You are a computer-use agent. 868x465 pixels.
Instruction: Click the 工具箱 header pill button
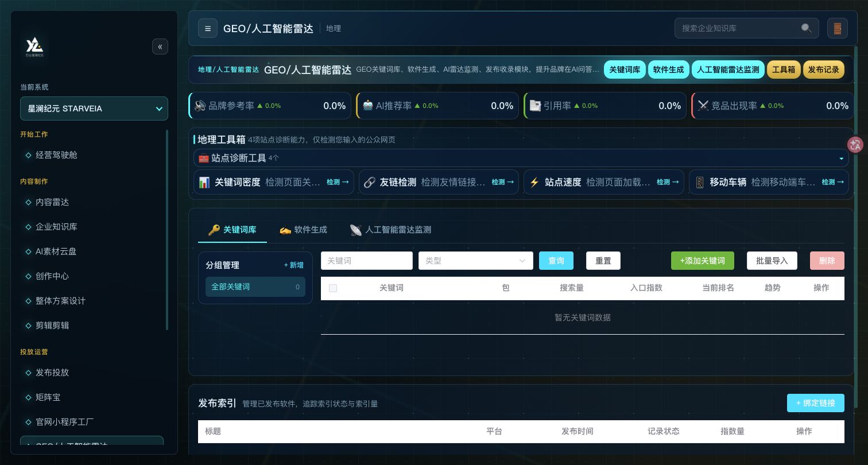point(784,69)
